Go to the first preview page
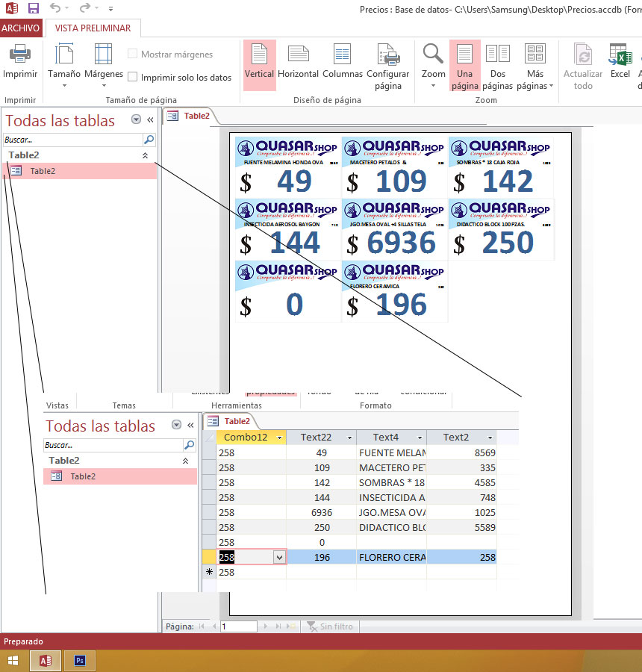The image size is (642, 672). tap(202, 626)
